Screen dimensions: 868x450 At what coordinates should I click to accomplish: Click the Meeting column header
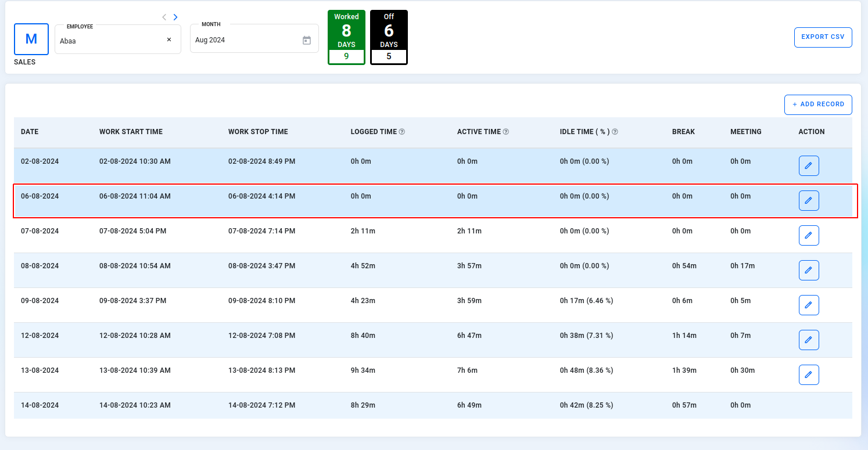[746, 132]
